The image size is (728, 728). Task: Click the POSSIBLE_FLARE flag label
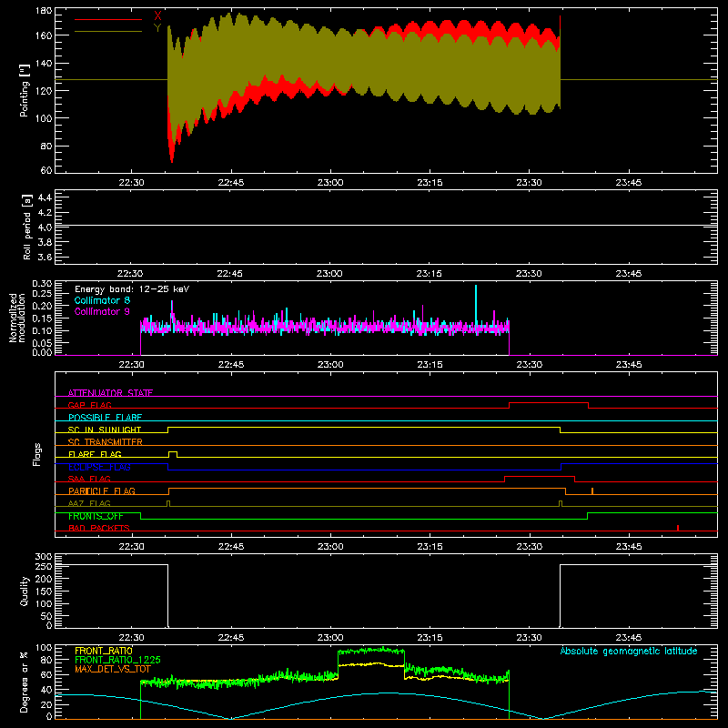coord(105,418)
